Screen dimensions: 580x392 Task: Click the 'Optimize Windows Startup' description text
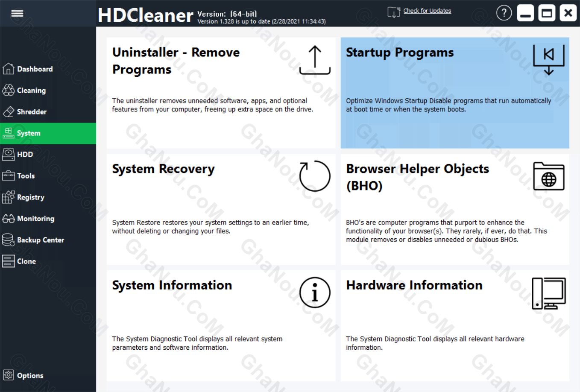click(x=448, y=105)
